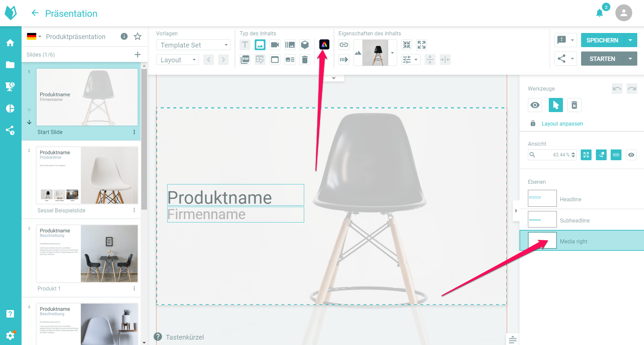
Task: Click the STARTEN button
Action: coord(602,59)
